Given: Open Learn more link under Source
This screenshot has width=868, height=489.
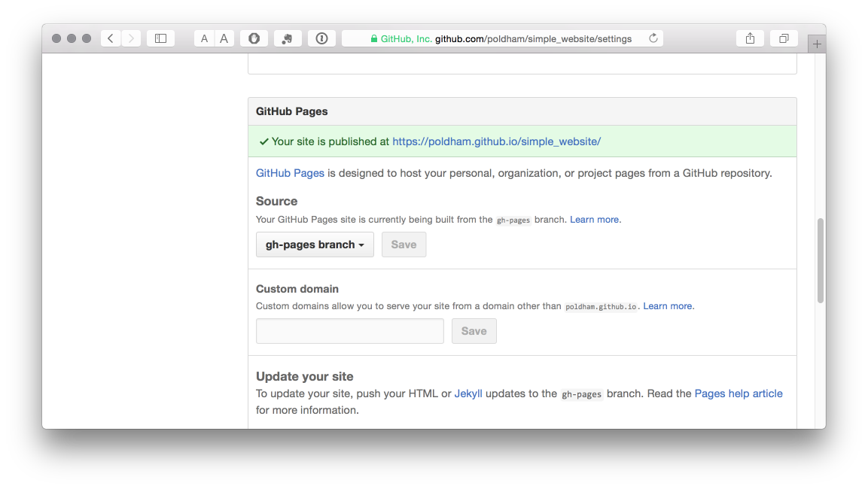Looking at the screenshot, I should (x=595, y=220).
